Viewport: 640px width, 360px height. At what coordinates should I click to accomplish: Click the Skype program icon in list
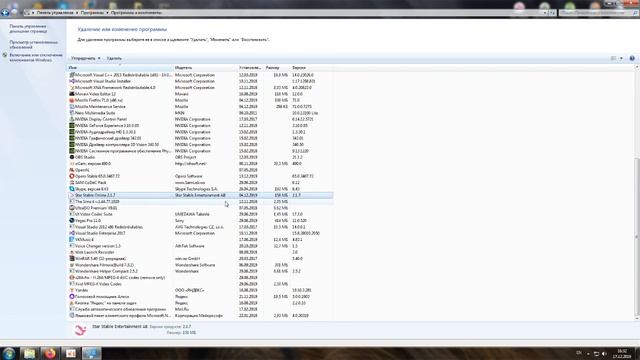click(72, 189)
